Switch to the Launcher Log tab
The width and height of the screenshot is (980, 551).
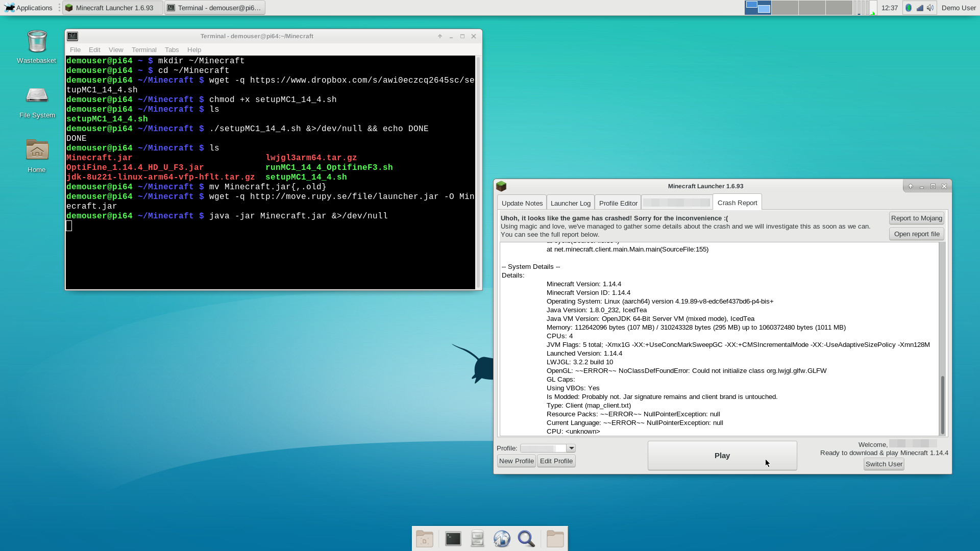(571, 203)
